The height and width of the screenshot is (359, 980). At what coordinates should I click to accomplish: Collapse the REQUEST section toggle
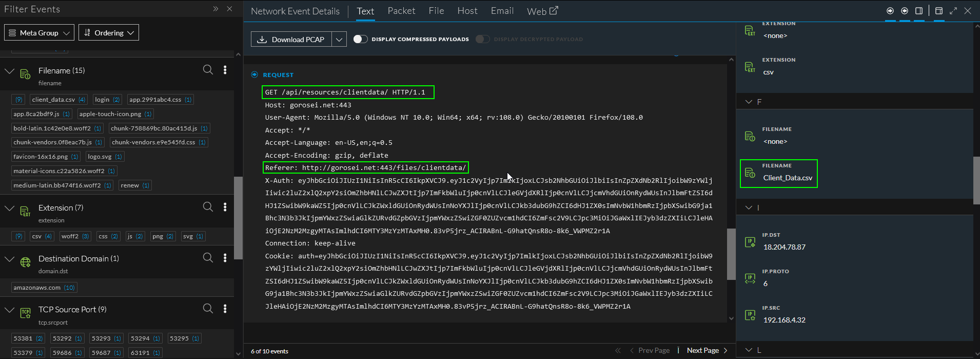(254, 74)
